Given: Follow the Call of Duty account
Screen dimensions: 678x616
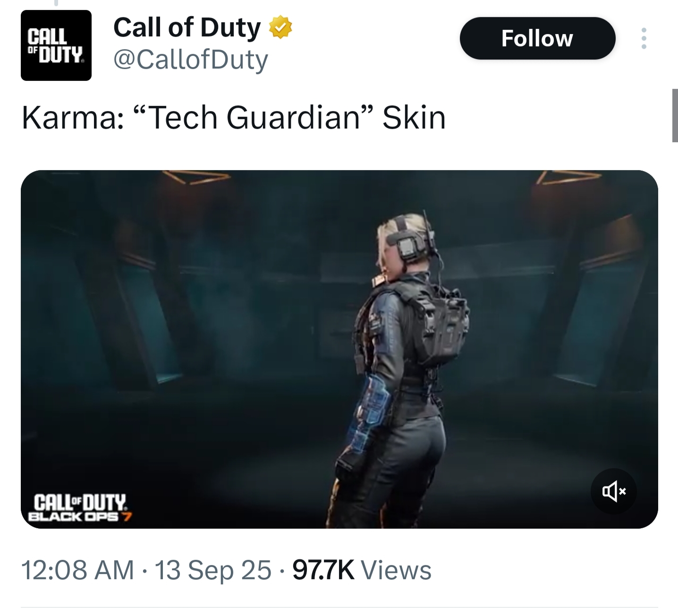Looking at the screenshot, I should coord(537,38).
